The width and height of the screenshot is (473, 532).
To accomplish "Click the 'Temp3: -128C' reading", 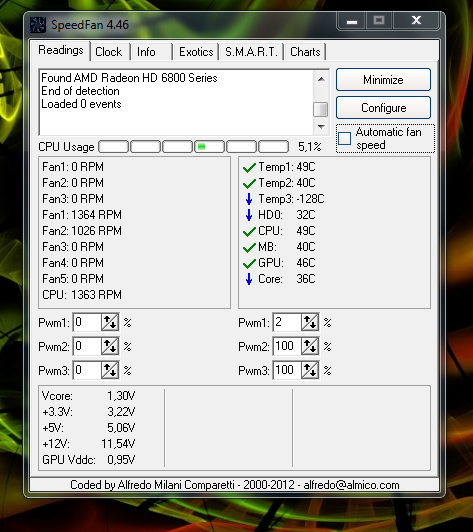I will (x=291, y=199).
